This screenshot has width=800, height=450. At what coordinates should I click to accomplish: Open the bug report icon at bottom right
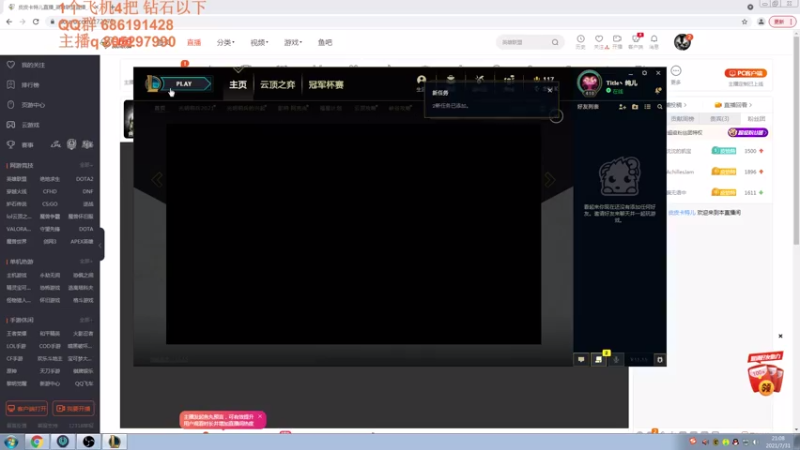[x=660, y=360]
